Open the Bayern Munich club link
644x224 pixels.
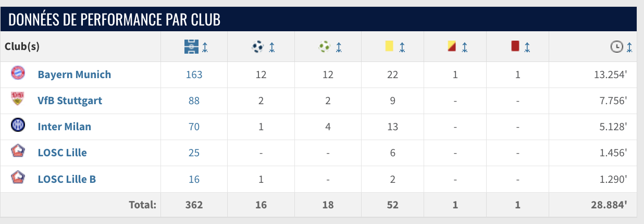point(74,74)
